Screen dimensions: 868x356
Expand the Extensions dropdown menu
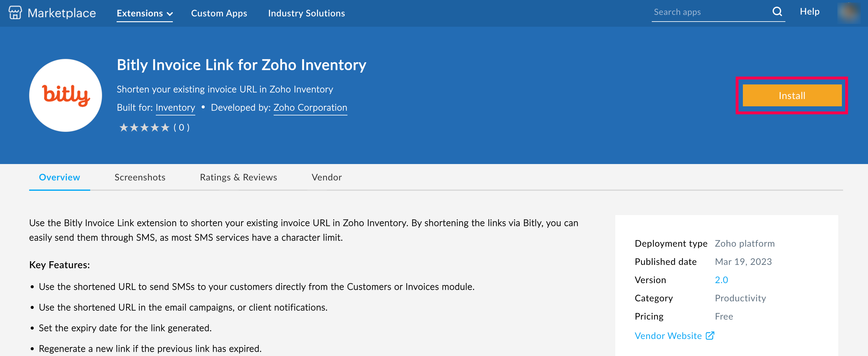[145, 13]
